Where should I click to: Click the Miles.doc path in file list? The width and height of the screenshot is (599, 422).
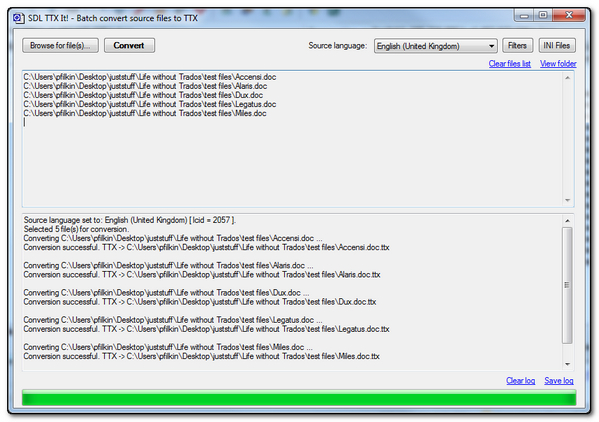[x=145, y=113]
